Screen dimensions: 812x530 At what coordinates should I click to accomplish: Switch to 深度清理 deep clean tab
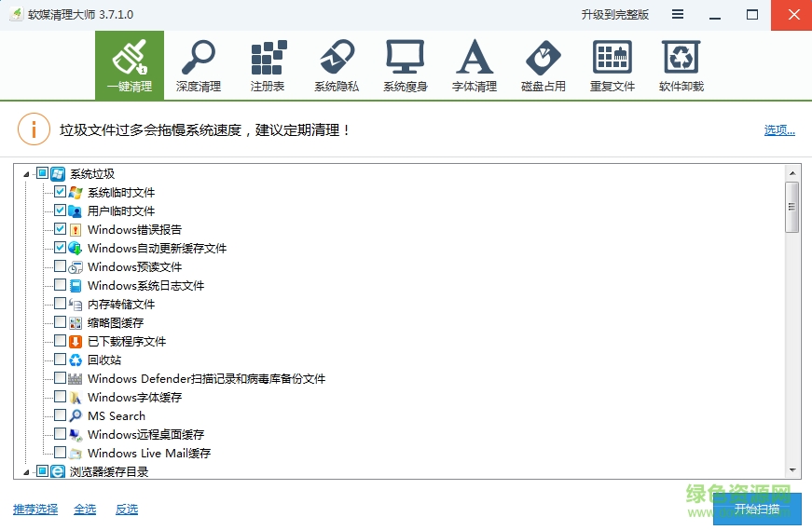point(199,65)
